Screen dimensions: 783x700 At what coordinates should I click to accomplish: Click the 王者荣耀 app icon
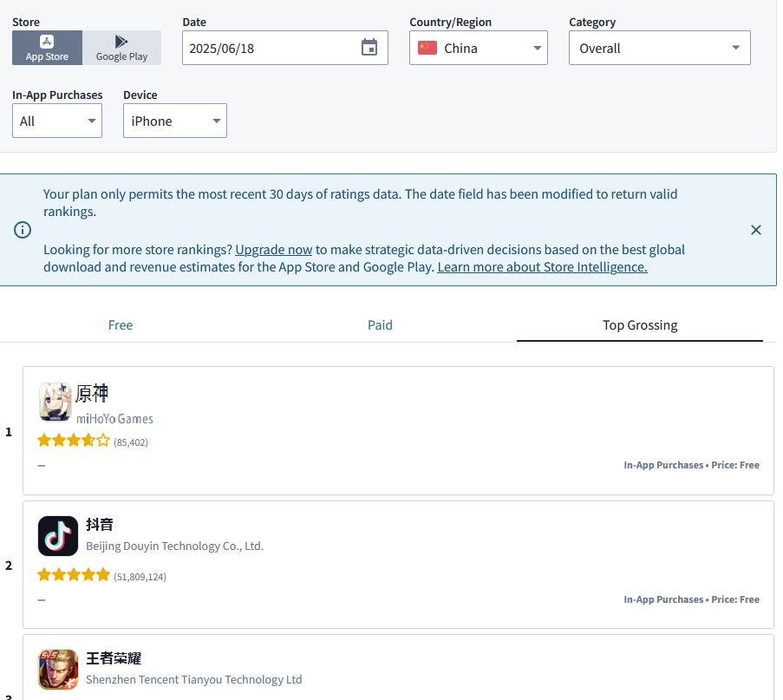[58, 670]
